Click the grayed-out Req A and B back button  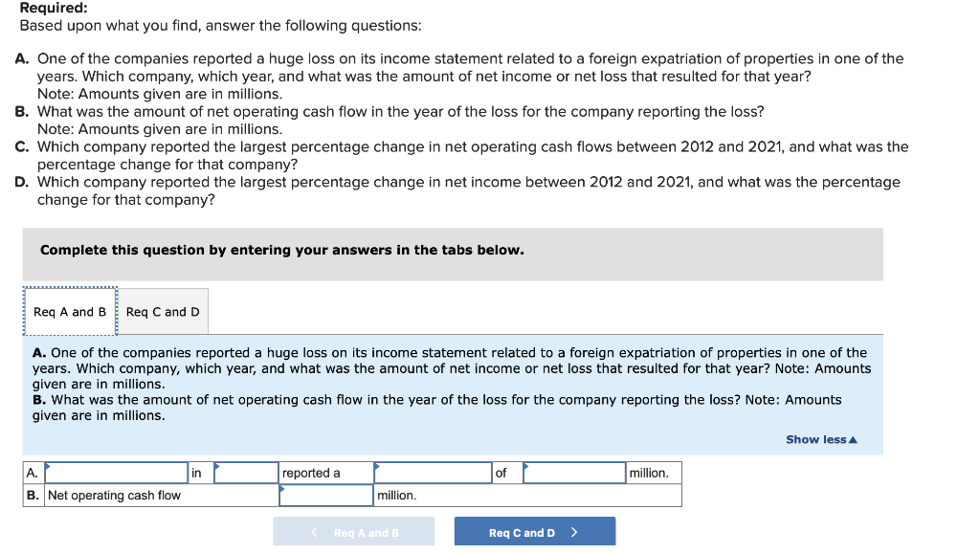353,530
